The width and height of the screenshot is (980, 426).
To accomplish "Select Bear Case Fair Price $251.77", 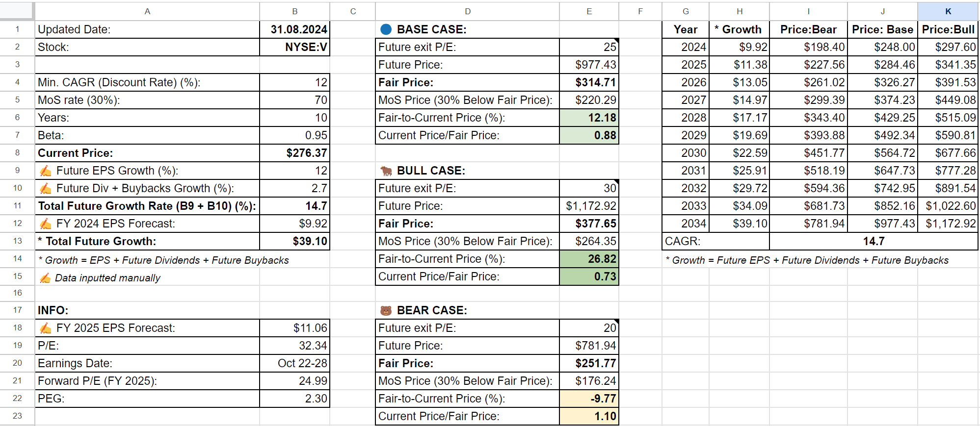I will coord(589,363).
